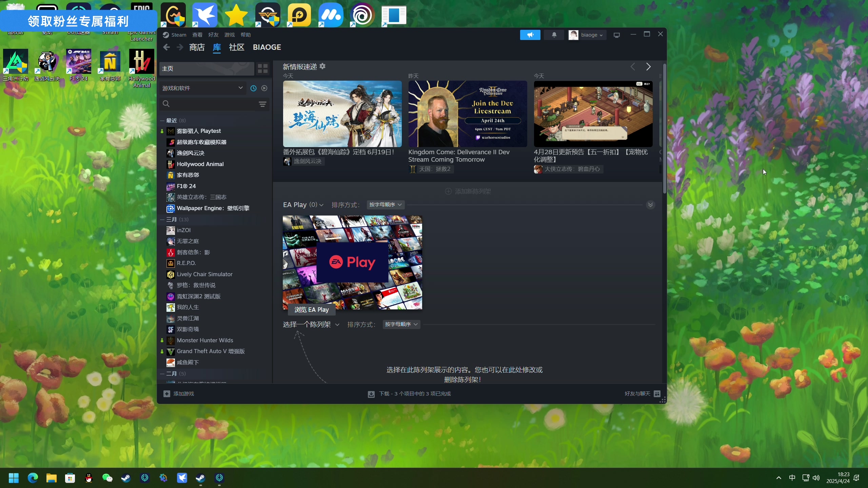This screenshot has height=488, width=868.
Task: Open QQ penguin icon on taskbar
Action: 88,478
